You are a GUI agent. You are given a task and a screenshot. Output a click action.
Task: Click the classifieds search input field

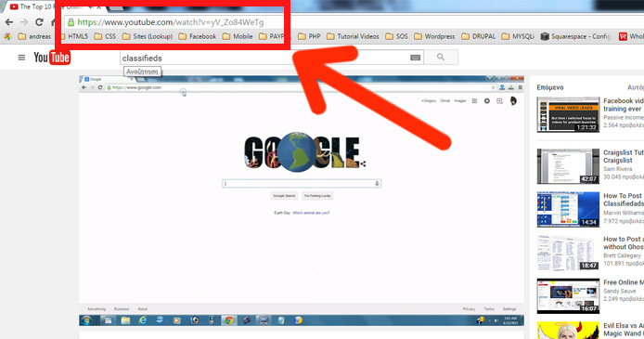(264, 58)
